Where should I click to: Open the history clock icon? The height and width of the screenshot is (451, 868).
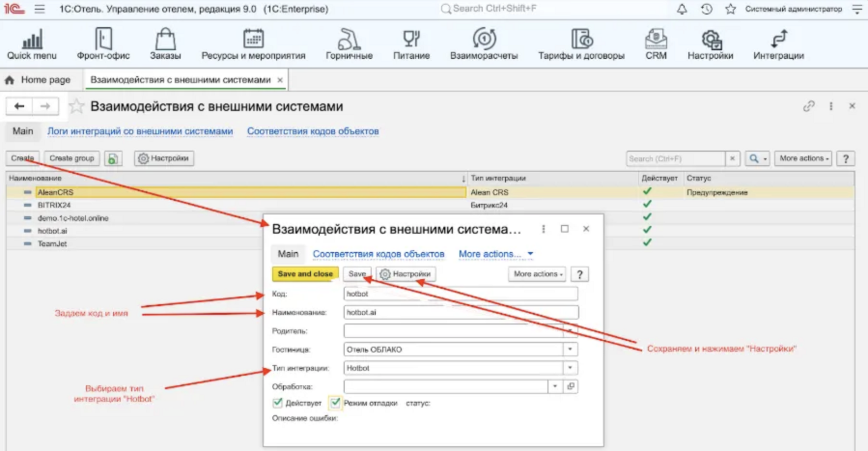coord(706,9)
